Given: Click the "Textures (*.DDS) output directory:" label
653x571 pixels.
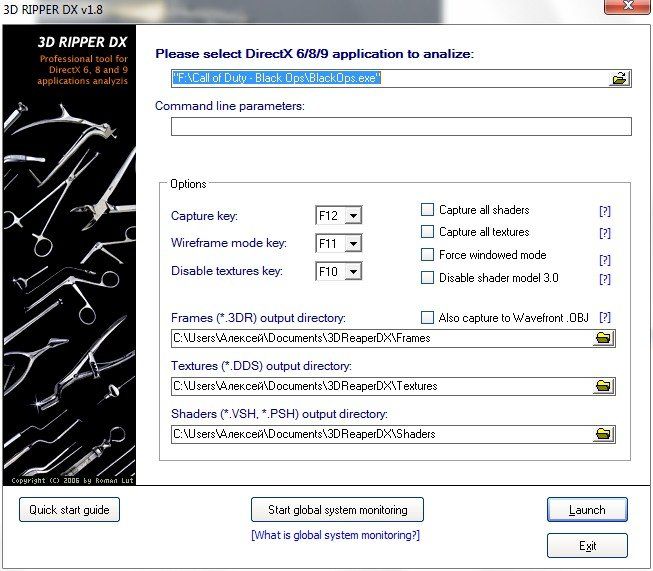Looking at the screenshot, I should (x=261, y=366).
